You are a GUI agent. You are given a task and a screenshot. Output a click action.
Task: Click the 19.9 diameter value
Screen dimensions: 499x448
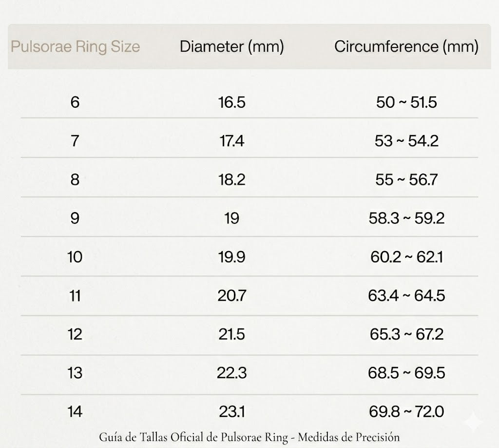point(232,257)
